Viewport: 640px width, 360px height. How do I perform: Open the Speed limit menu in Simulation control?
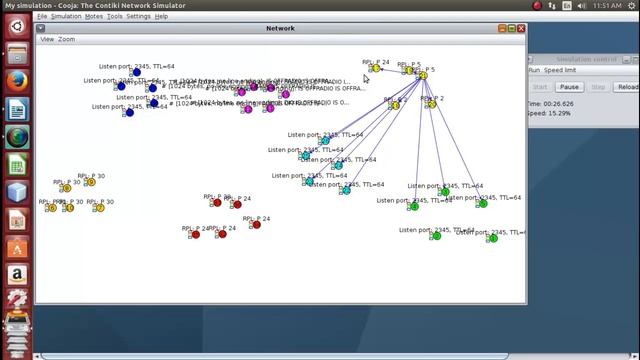(x=560, y=70)
